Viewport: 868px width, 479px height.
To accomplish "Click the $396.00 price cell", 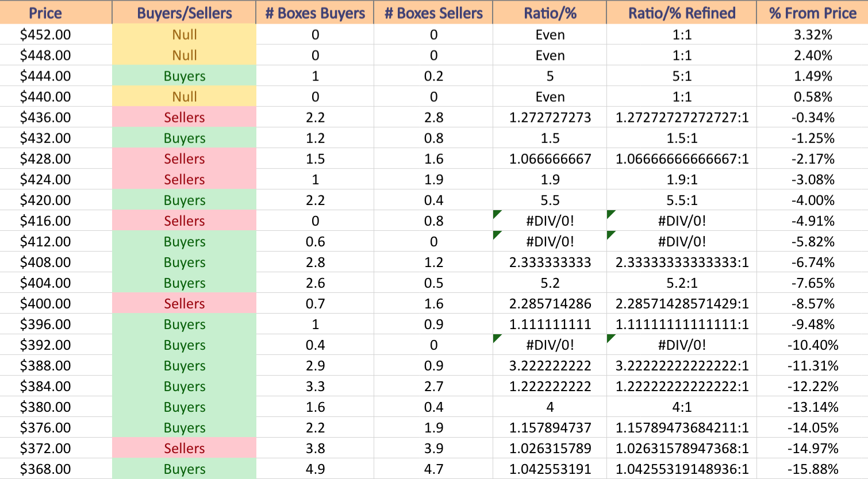I will [56, 324].
